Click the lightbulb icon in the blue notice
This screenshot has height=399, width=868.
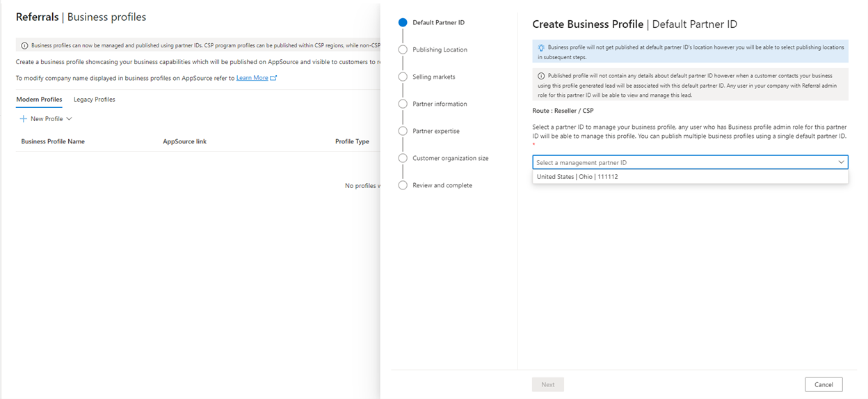click(x=541, y=47)
